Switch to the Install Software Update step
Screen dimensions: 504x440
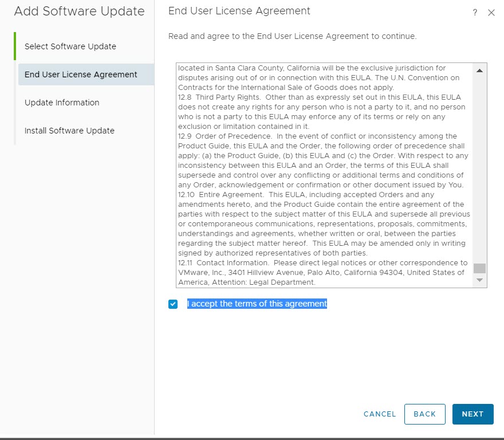(69, 131)
